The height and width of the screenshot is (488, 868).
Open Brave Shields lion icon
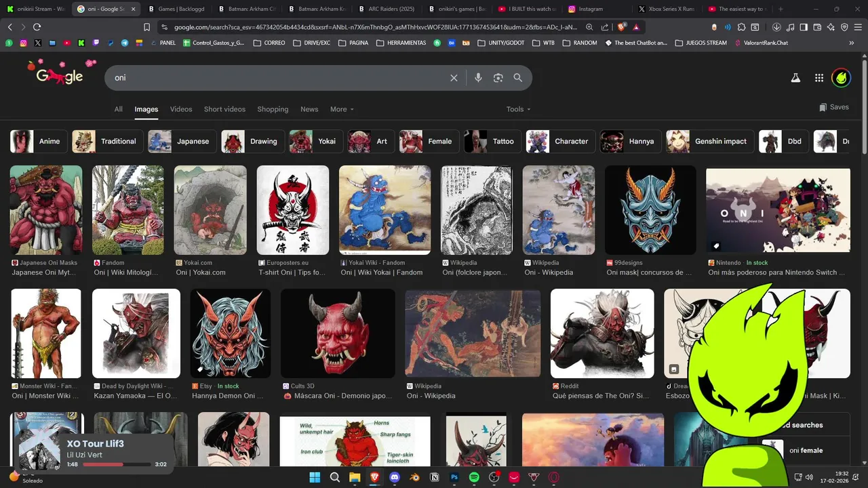(623, 27)
